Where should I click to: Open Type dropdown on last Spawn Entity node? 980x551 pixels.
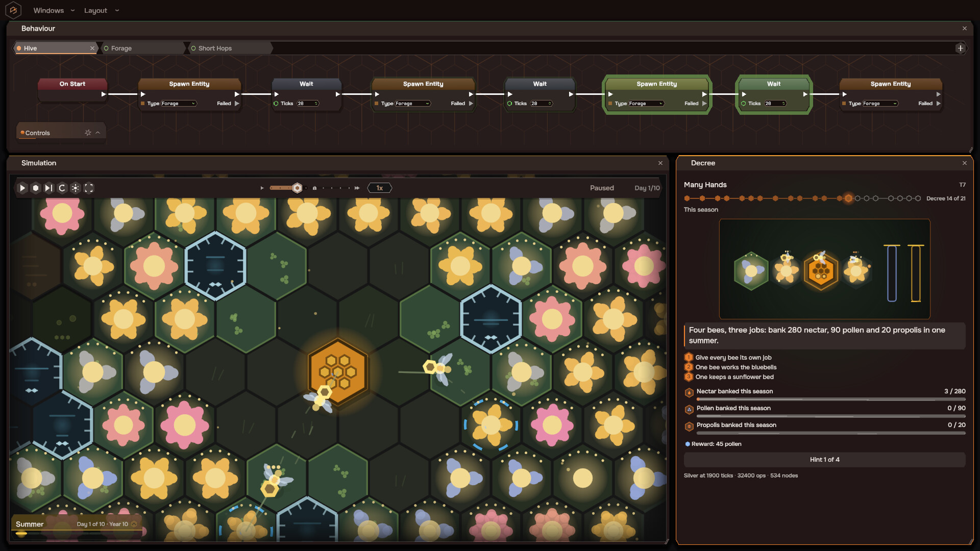880,104
